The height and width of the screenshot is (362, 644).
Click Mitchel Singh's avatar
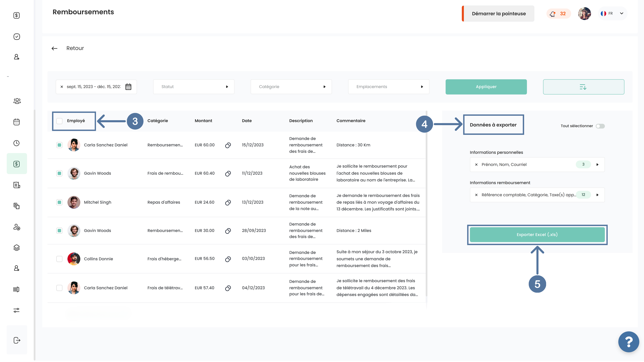pos(74,202)
